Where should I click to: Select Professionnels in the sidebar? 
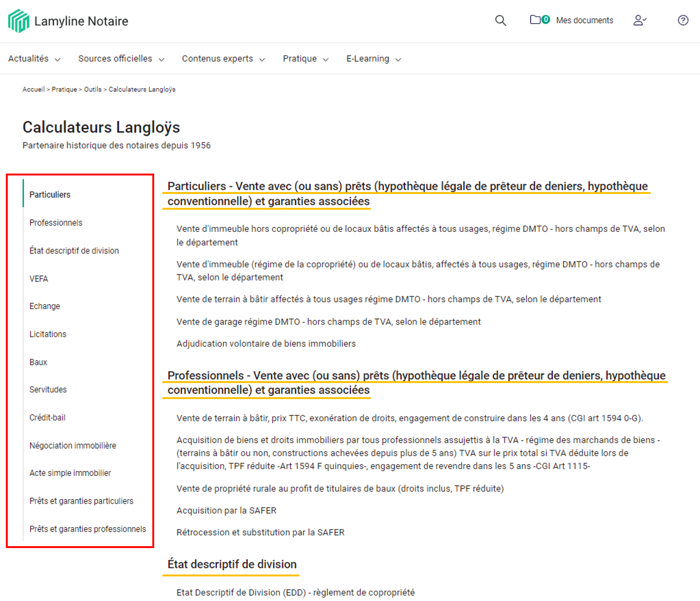(56, 223)
